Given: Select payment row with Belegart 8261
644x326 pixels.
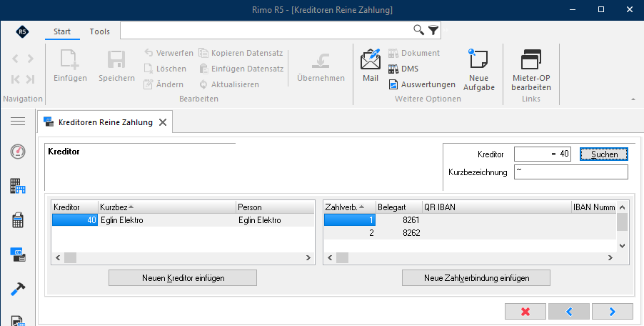Looking at the screenshot, I should point(470,220).
